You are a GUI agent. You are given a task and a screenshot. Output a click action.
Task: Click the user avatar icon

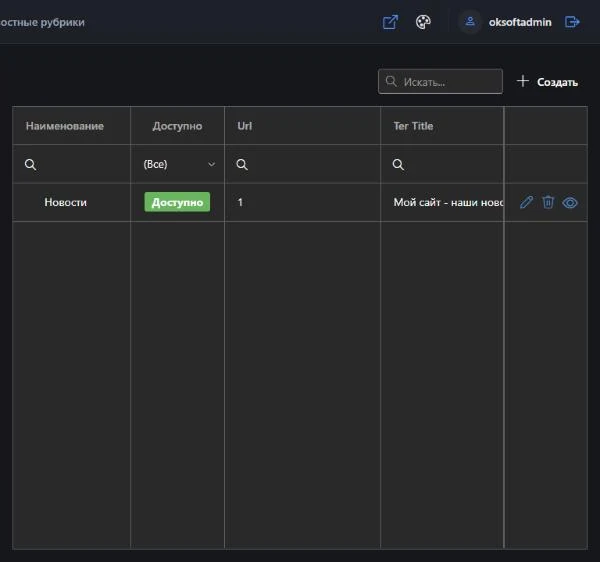pyautogui.click(x=470, y=21)
